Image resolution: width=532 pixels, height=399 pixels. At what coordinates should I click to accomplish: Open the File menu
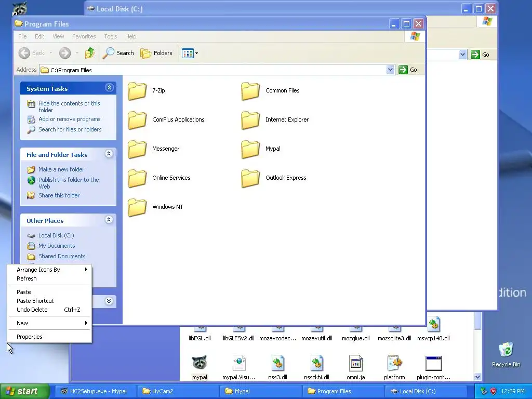pos(22,36)
